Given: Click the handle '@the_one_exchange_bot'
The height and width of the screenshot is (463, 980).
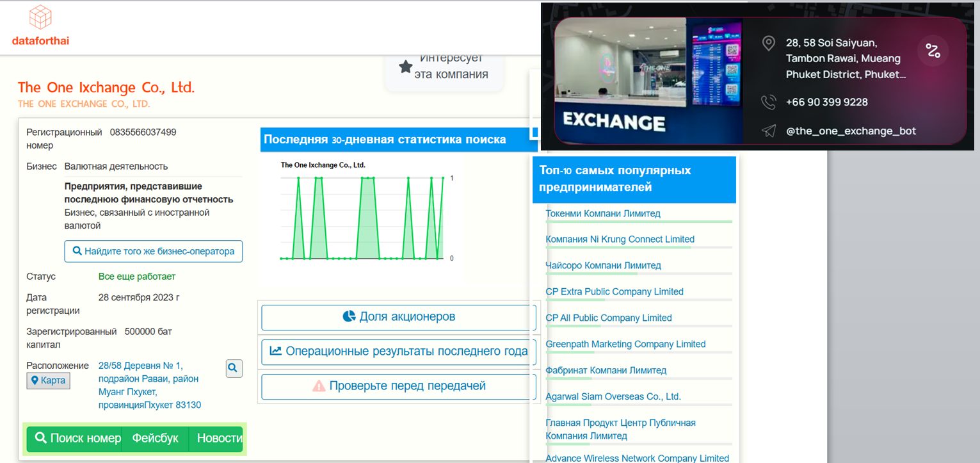Looking at the screenshot, I should pos(851,131).
